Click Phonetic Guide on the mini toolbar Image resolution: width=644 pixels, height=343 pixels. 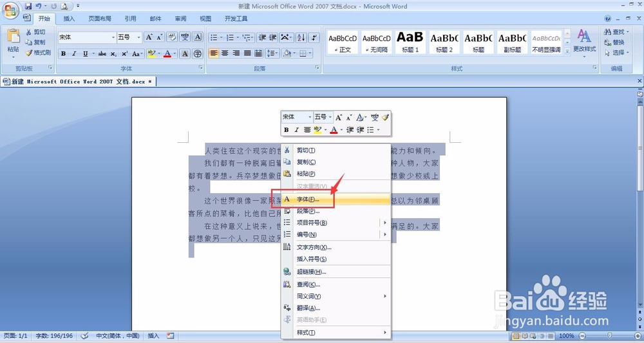[x=375, y=117]
